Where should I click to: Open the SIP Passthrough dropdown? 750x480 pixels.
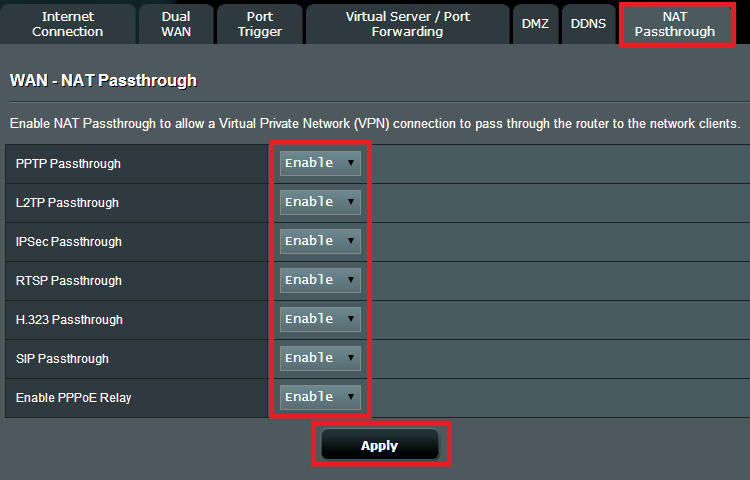click(x=320, y=358)
